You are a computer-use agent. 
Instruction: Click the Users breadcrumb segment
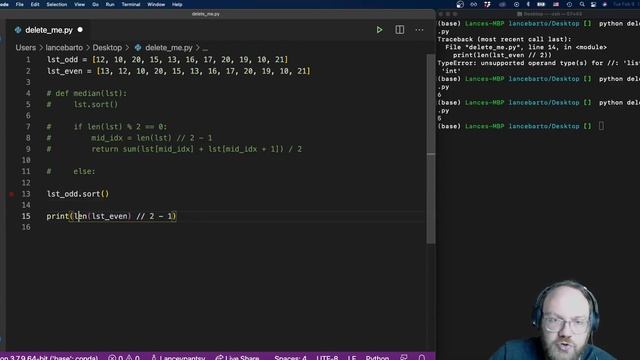26,48
